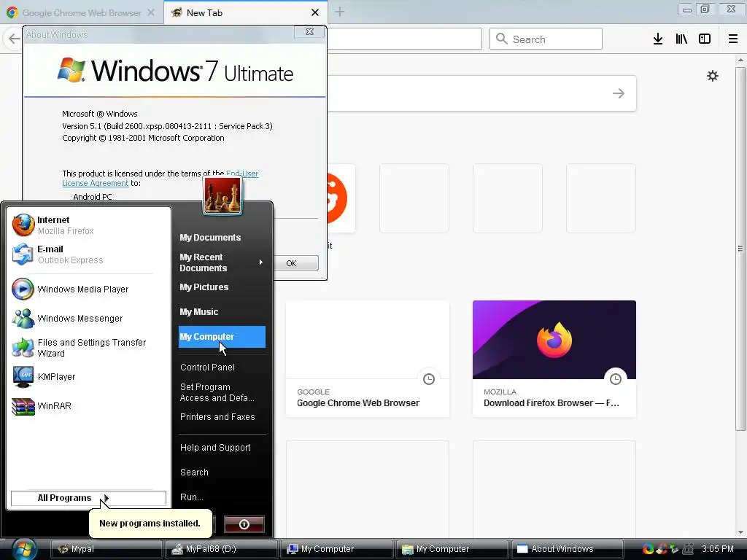Click the network computers tray icon
This screenshot has height=560, width=747.
[x=687, y=548]
